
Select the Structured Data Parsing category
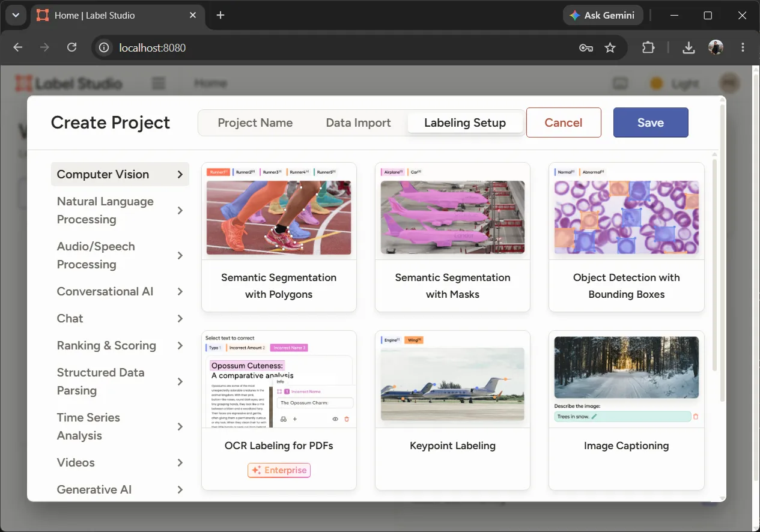coord(120,381)
